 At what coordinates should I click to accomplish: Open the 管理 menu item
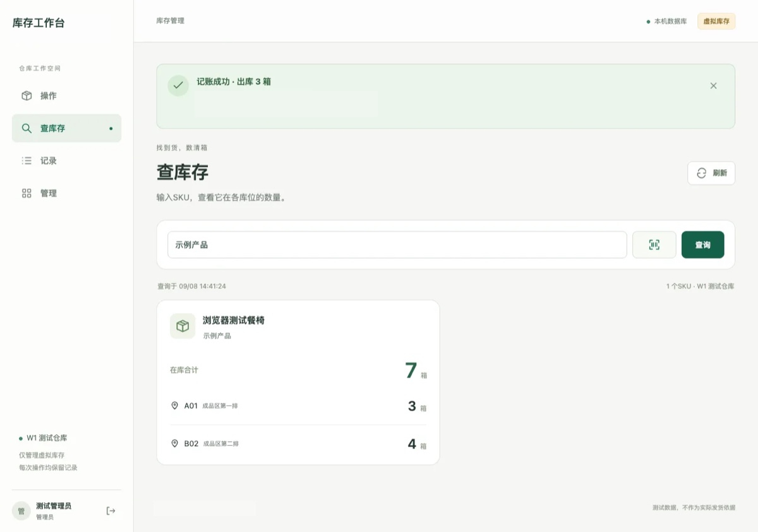coord(66,193)
